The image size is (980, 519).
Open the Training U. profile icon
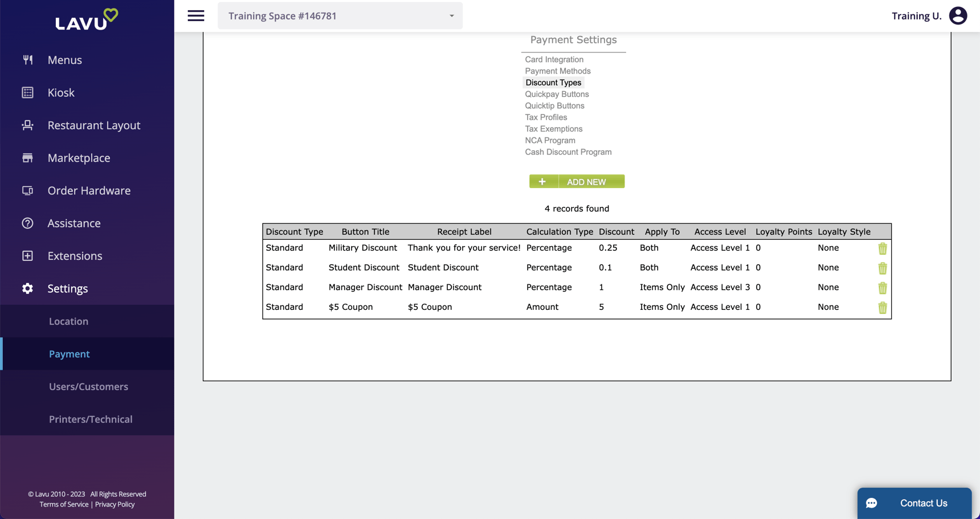pyautogui.click(x=958, y=15)
